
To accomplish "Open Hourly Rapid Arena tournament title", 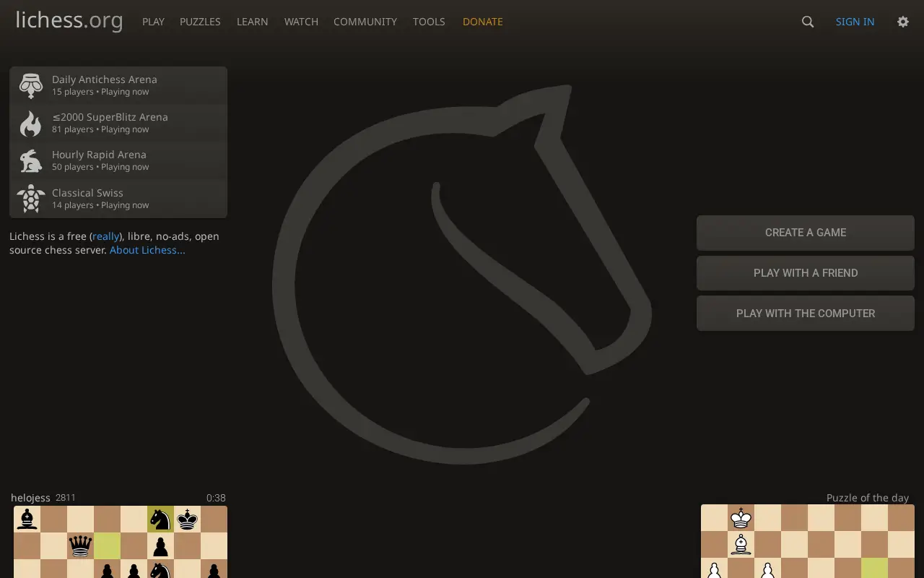I will pos(99,155).
